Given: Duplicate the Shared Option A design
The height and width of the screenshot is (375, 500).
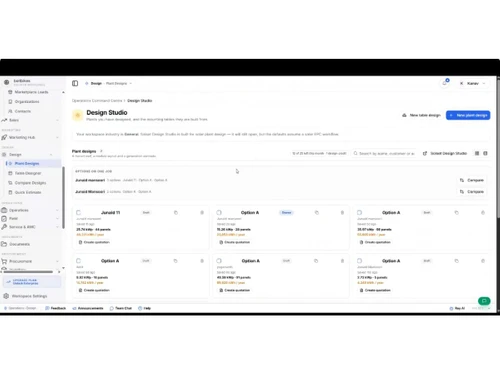Looking at the screenshot, I should [x=317, y=213].
